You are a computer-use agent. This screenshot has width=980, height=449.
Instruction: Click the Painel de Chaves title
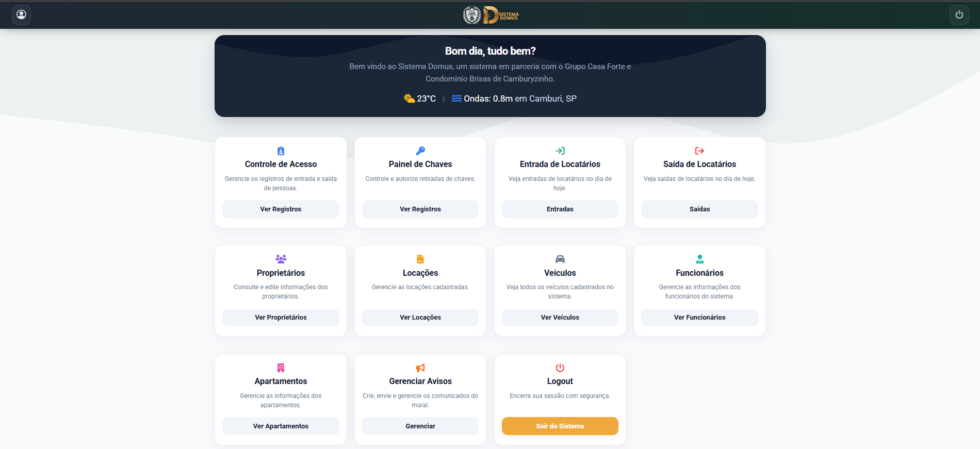(420, 164)
